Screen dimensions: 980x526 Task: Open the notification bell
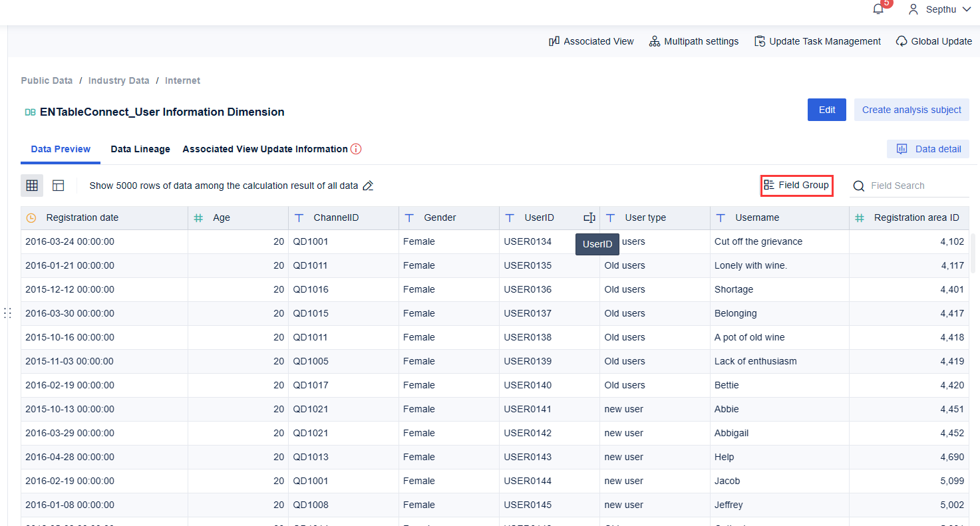[878, 9]
